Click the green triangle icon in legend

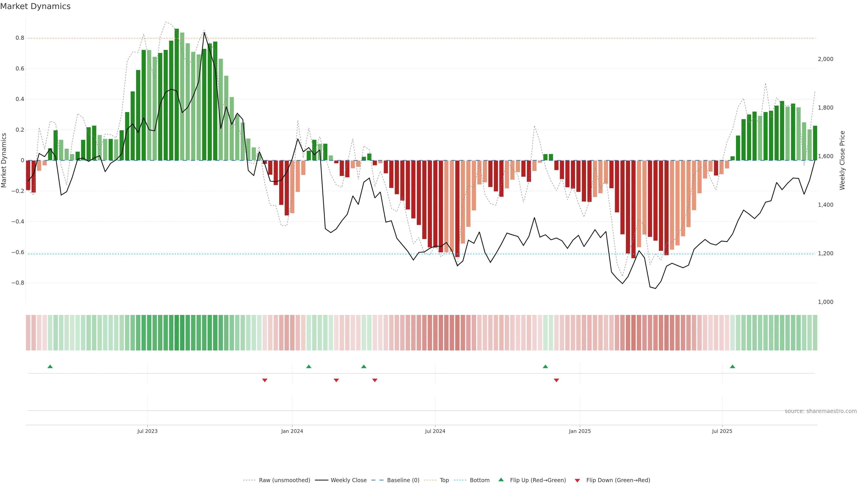click(501, 480)
